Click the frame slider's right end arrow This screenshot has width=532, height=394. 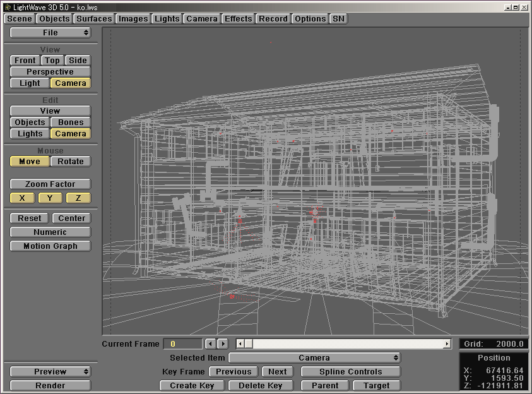447,344
